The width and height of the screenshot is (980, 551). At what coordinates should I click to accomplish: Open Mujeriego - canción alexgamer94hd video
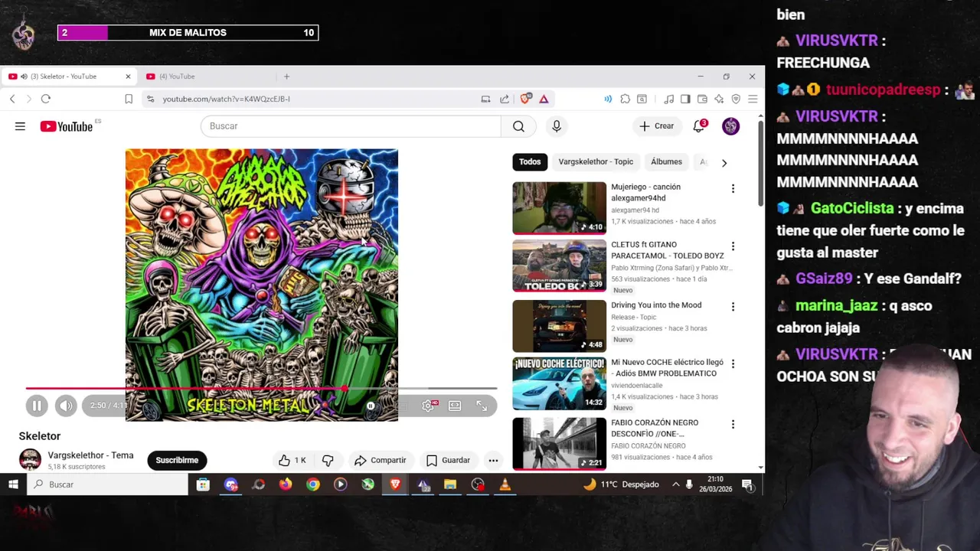tap(645, 192)
